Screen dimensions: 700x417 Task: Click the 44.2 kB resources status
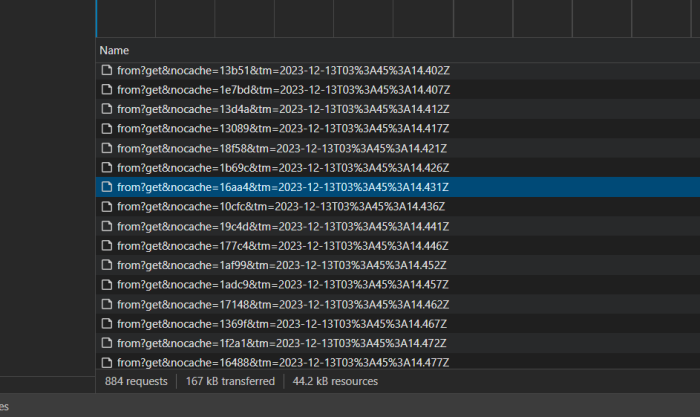tap(335, 381)
